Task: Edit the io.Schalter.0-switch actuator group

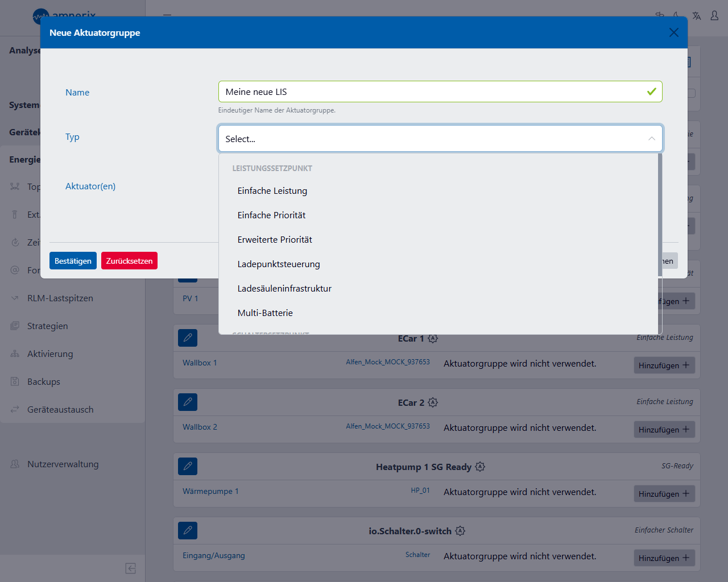Action: (188, 531)
